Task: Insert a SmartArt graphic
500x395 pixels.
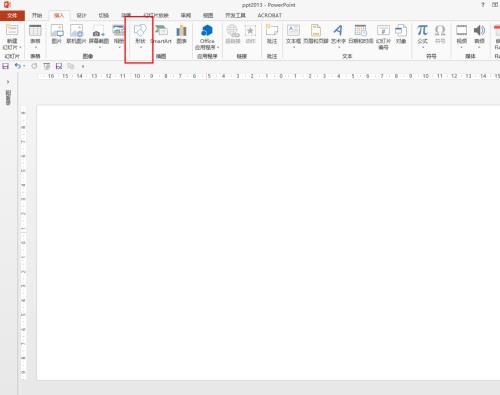Action: (161, 34)
